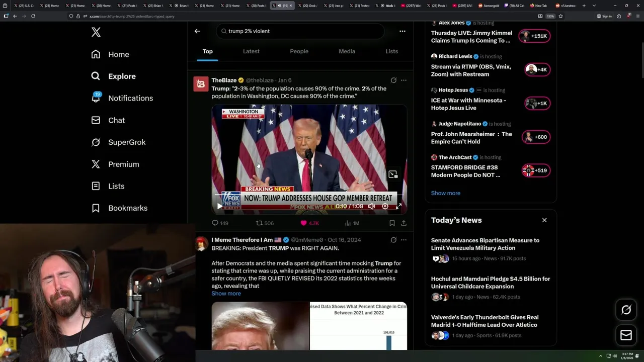
Task: Open more menu on ImMeme0 post
Action: [404, 240]
